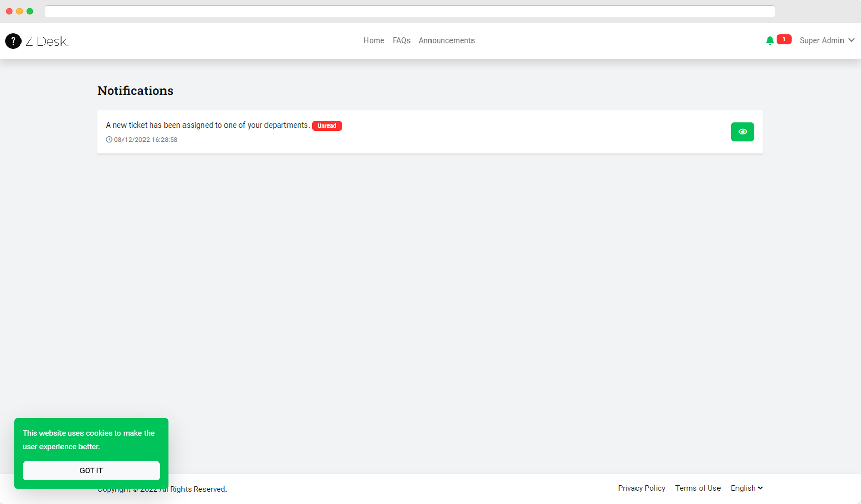This screenshot has height=504, width=861.
Task: Click the Super Admin chevron arrow
Action: [852, 40]
